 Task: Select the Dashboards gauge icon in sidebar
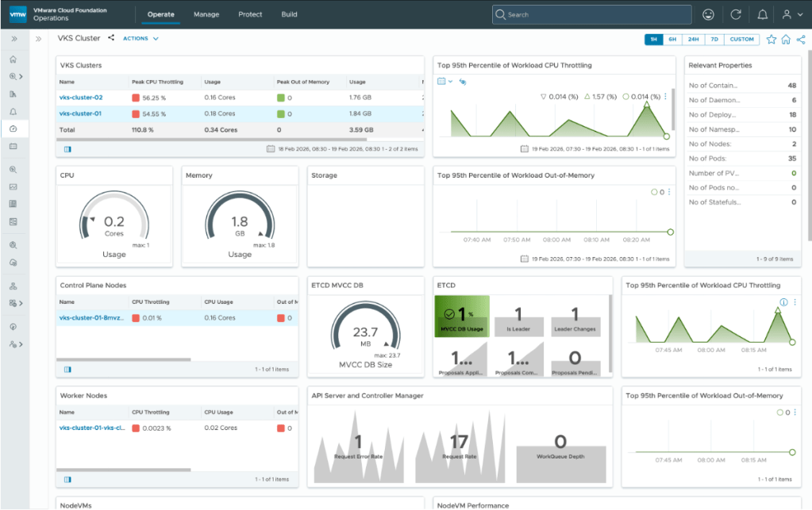click(13, 128)
